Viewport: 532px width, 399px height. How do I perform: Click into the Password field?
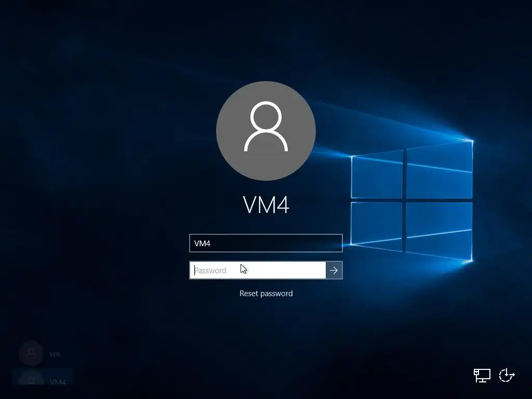click(258, 270)
